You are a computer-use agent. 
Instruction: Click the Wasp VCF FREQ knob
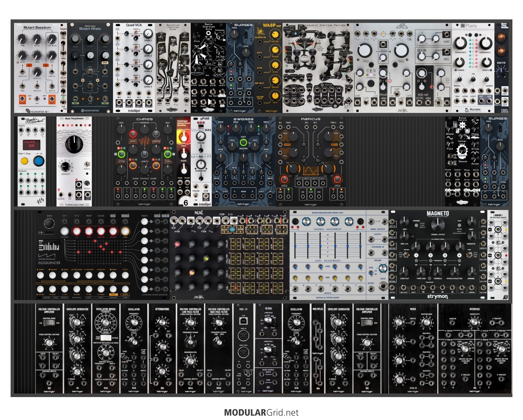click(x=274, y=50)
